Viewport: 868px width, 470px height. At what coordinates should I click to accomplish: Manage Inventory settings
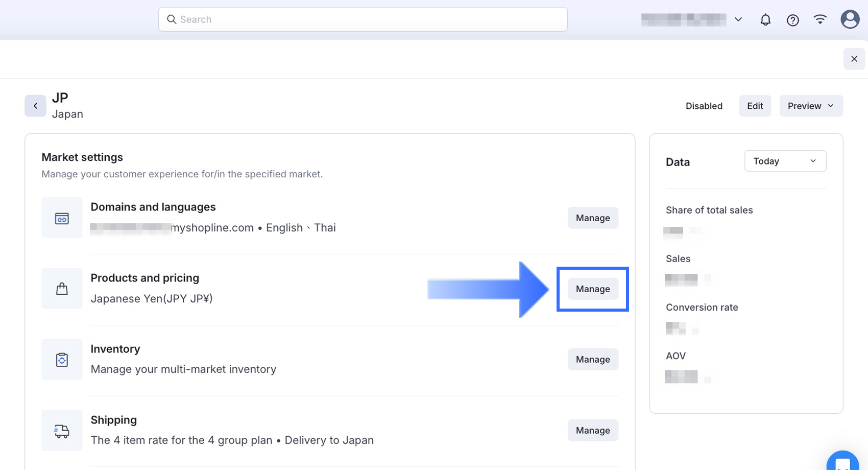point(593,359)
